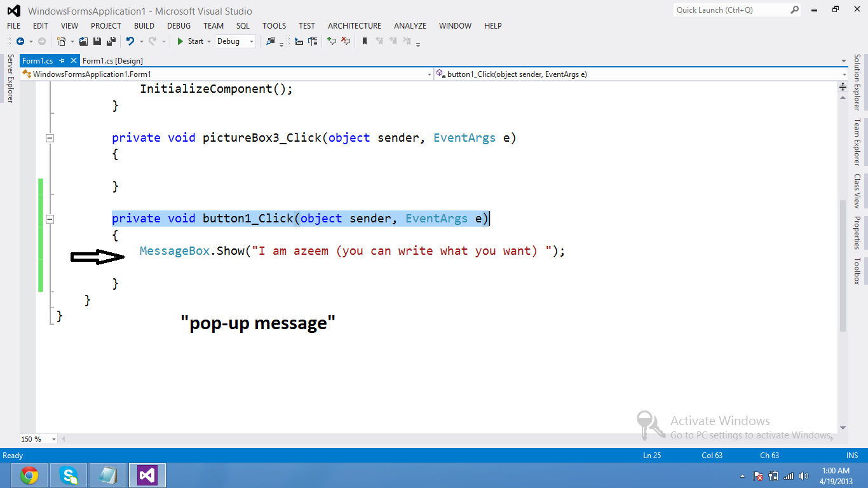Image resolution: width=868 pixels, height=488 pixels.
Task: Mute system audio via speaker tray icon
Action: 803,475
